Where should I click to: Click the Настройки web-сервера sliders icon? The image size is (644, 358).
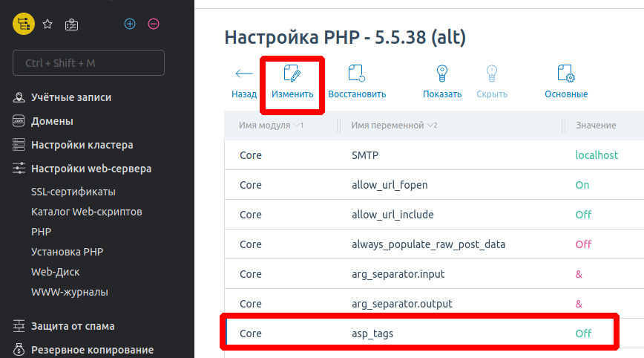click(x=19, y=168)
